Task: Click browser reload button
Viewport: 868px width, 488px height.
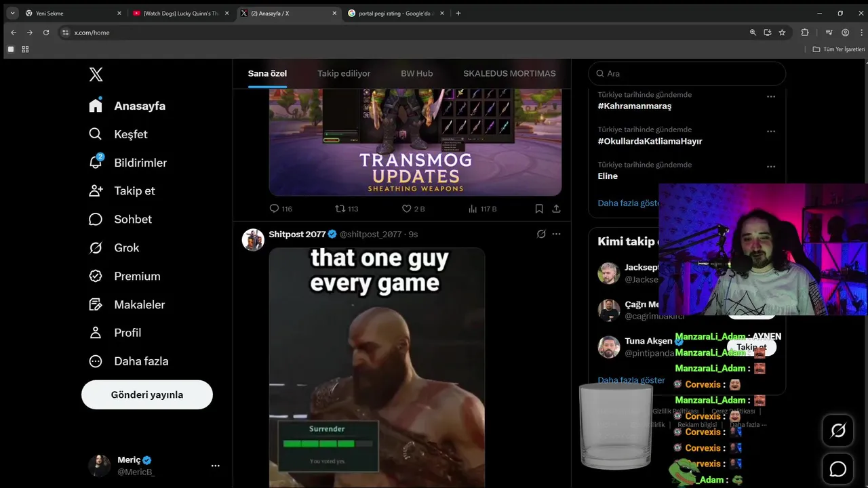Action: (x=46, y=33)
